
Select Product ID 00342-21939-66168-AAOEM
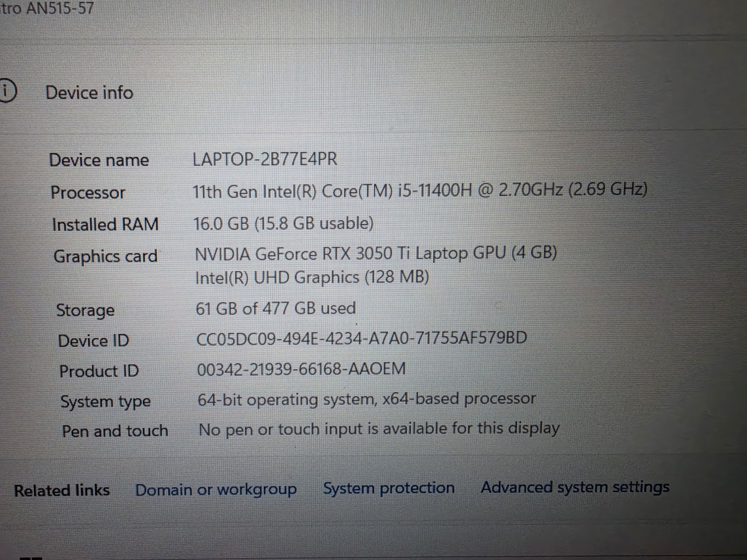301,369
